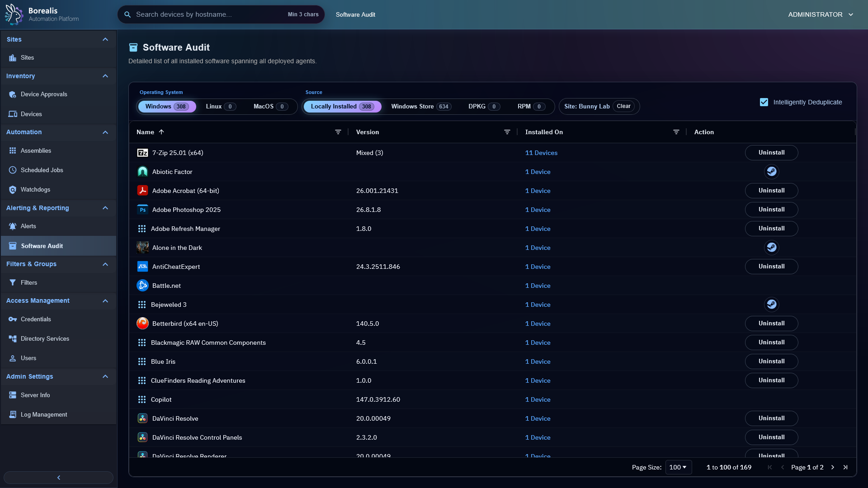
Task: Click the Software Audit breadcrumb in header
Action: click(355, 14)
